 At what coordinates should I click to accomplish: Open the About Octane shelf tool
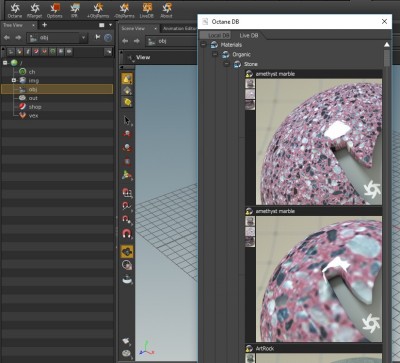point(167,10)
